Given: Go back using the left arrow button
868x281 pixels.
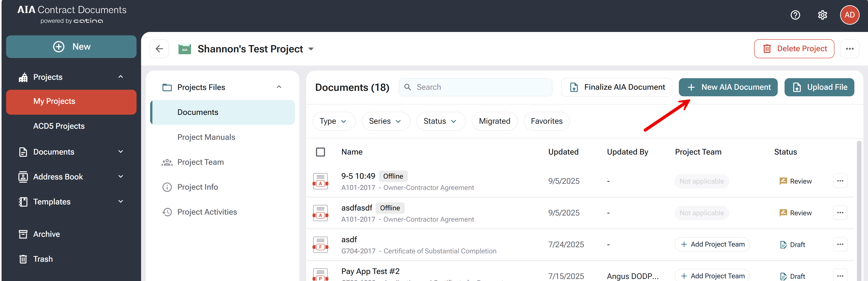Looking at the screenshot, I should [x=159, y=49].
